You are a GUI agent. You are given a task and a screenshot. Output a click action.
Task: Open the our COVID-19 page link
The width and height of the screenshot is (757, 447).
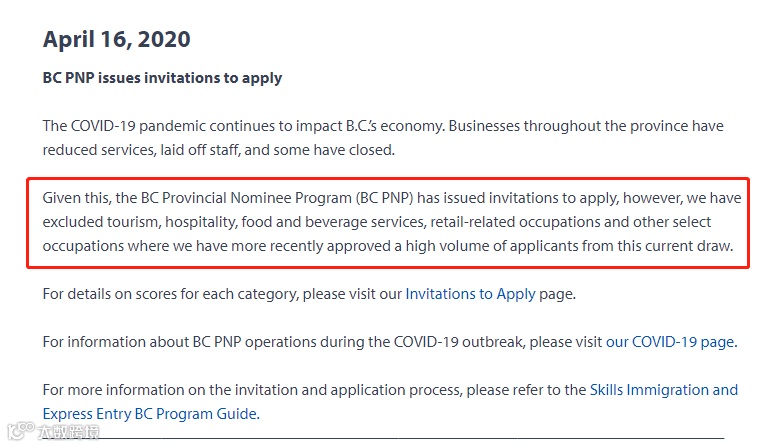coord(670,342)
